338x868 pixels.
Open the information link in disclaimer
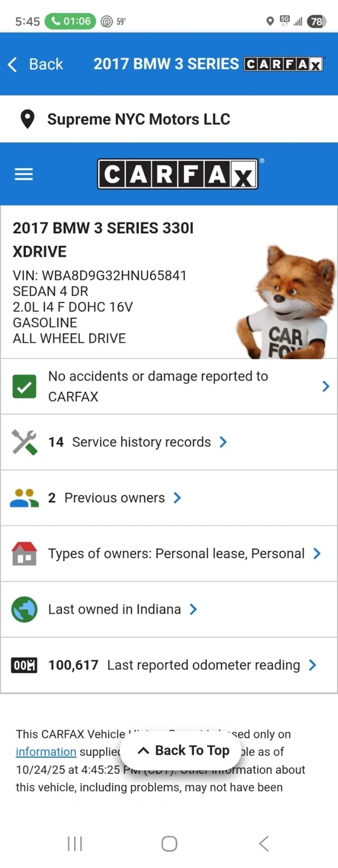point(46,752)
